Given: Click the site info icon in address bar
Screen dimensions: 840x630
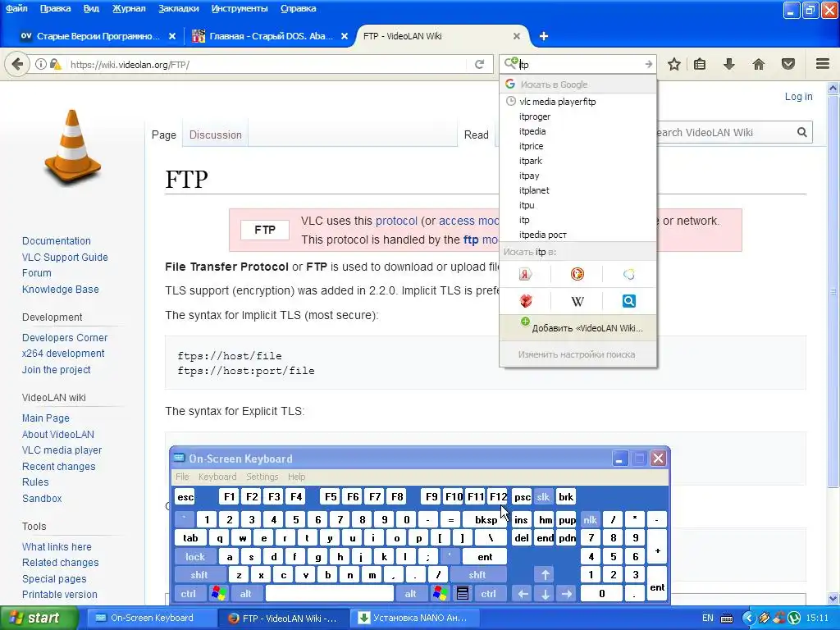Looking at the screenshot, I should [41, 64].
